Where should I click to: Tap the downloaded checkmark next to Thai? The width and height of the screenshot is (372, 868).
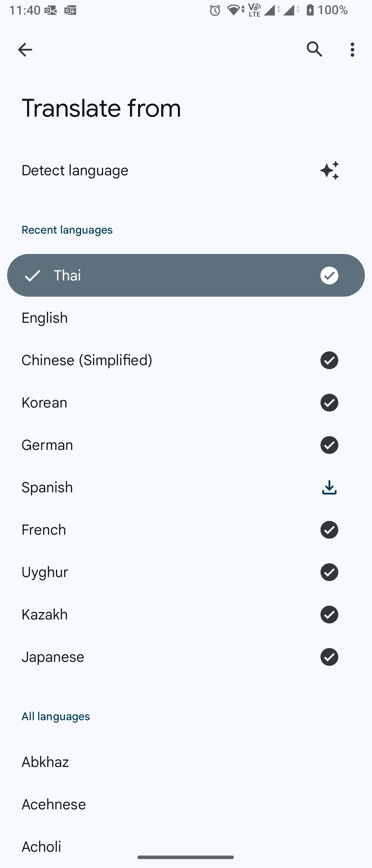[x=329, y=275]
